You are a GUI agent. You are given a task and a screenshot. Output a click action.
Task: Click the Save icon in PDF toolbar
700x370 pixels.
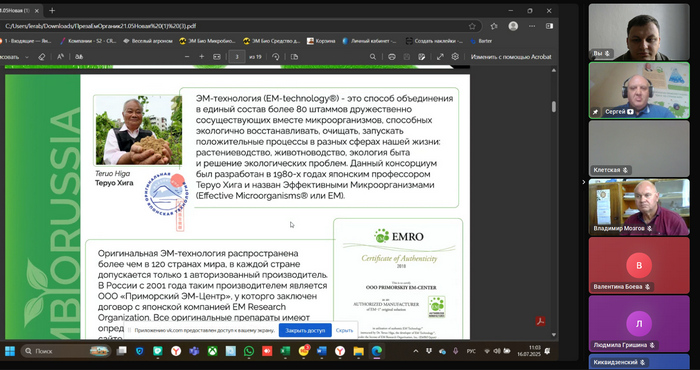tap(407, 57)
